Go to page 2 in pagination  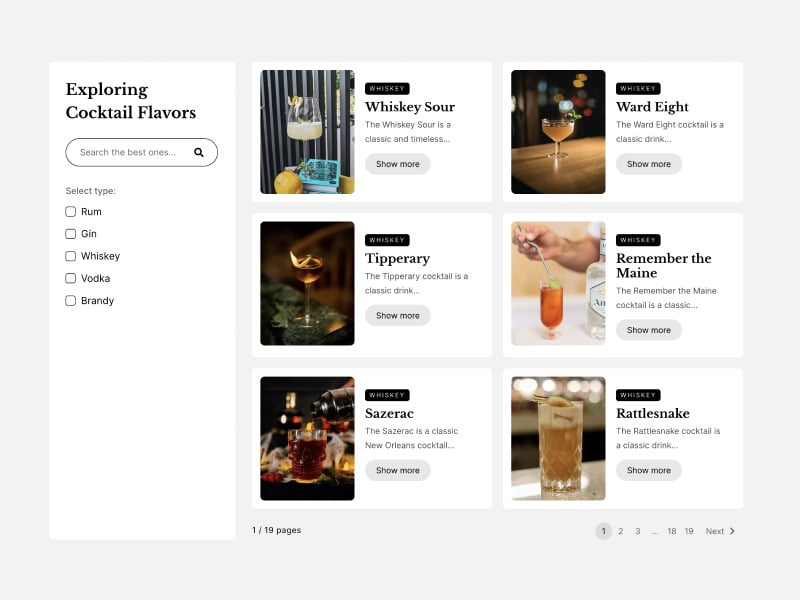pos(620,531)
